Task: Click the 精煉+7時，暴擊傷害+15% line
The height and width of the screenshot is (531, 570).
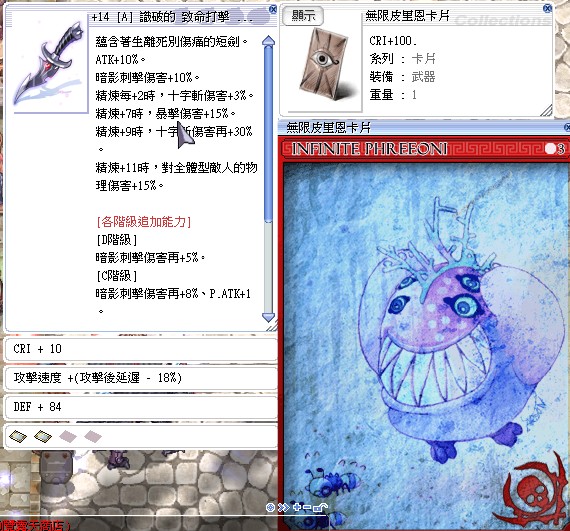Action: click(x=165, y=114)
